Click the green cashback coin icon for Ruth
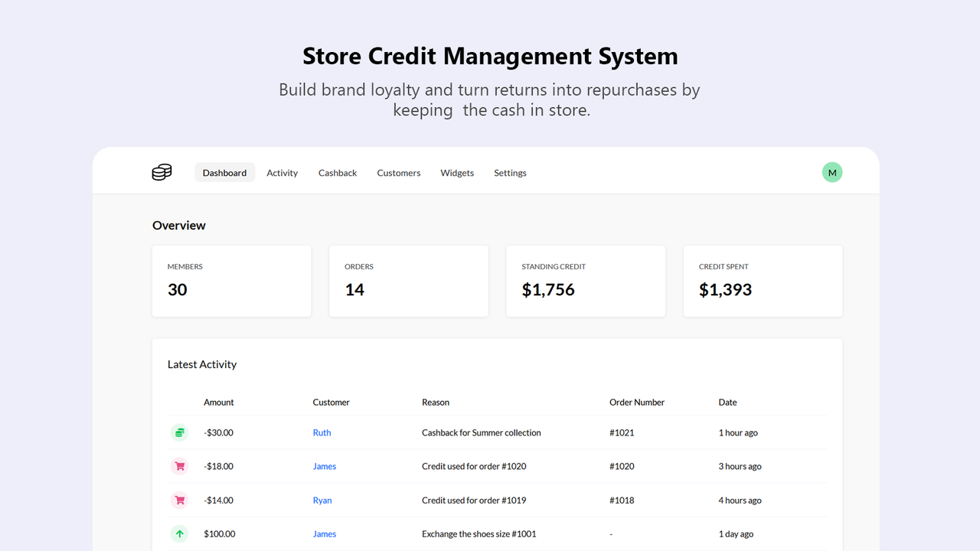Viewport: 980px width, 551px height. click(179, 433)
